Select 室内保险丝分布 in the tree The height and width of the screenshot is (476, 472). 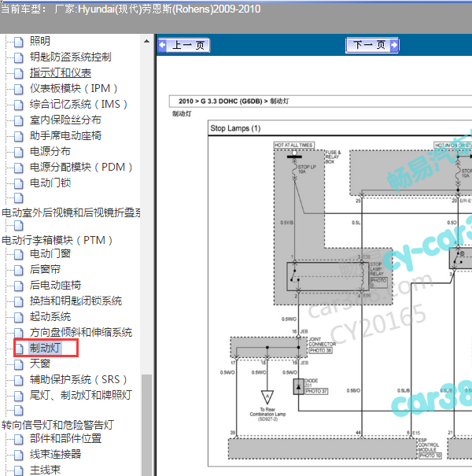pos(65,120)
